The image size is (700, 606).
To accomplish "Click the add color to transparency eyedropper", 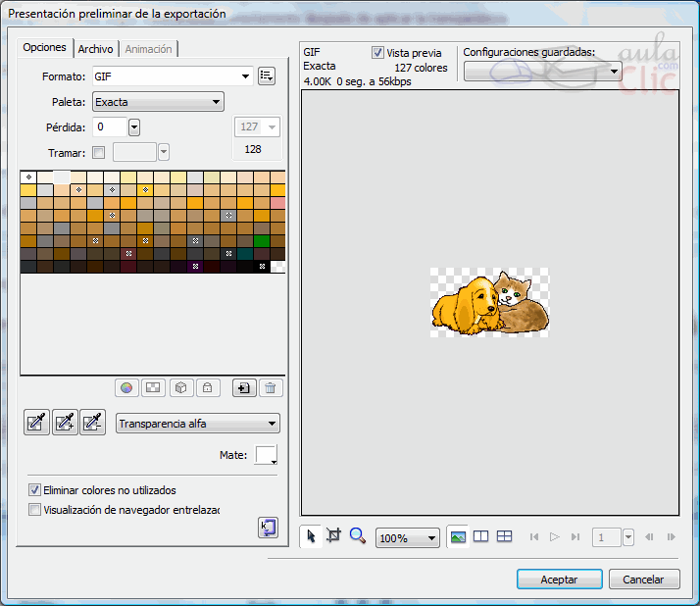I will click(x=65, y=423).
